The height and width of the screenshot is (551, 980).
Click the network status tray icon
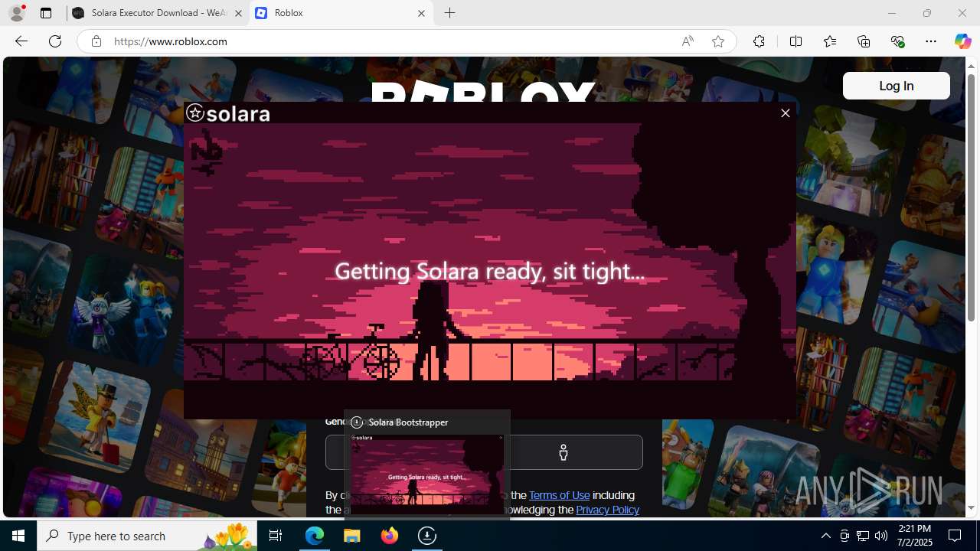[x=863, y=536]
